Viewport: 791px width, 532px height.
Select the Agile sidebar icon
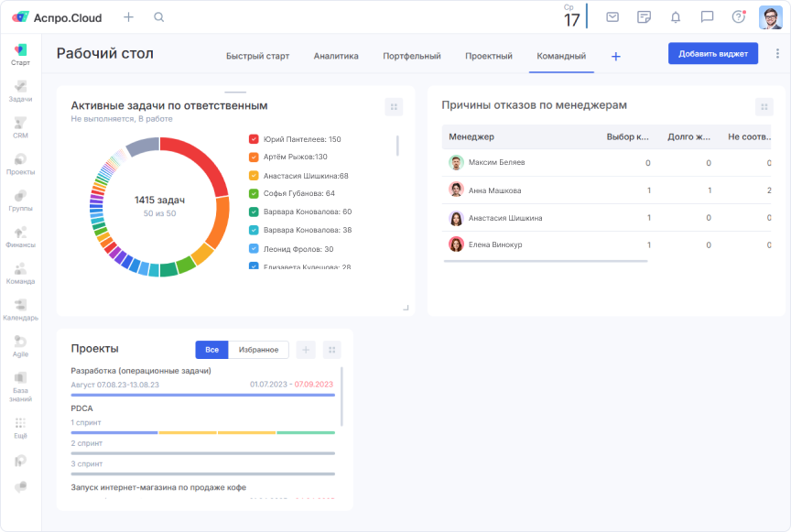point(20,349)
